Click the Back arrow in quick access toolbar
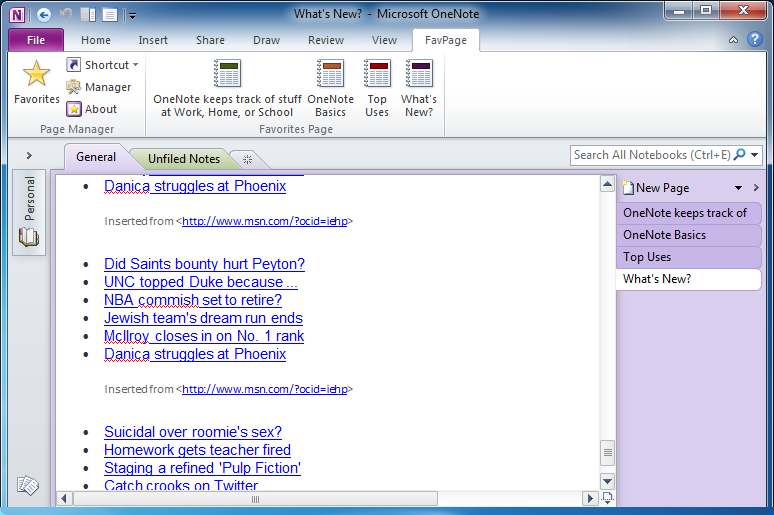 tap(44, 15)
